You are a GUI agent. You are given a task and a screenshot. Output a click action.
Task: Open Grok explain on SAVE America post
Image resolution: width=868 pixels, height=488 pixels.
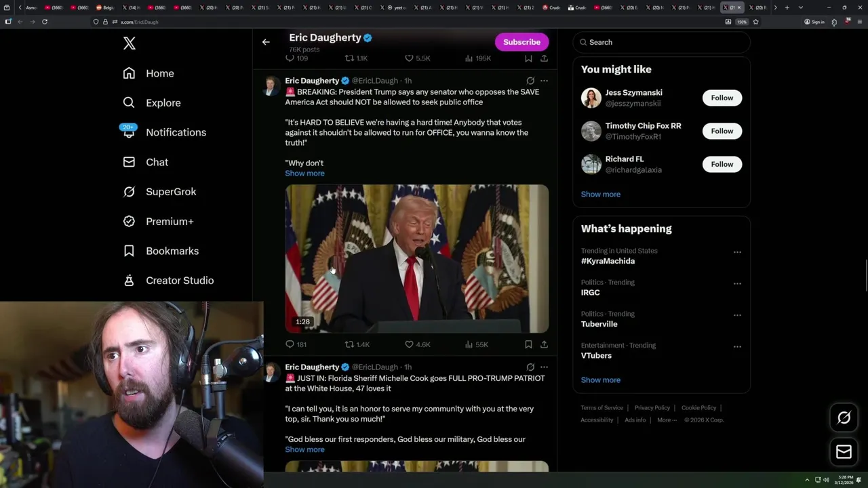pos(530,81)
